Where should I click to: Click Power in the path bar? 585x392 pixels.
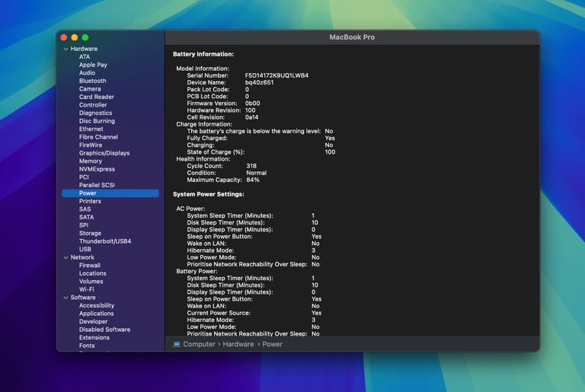coord(273,344)
